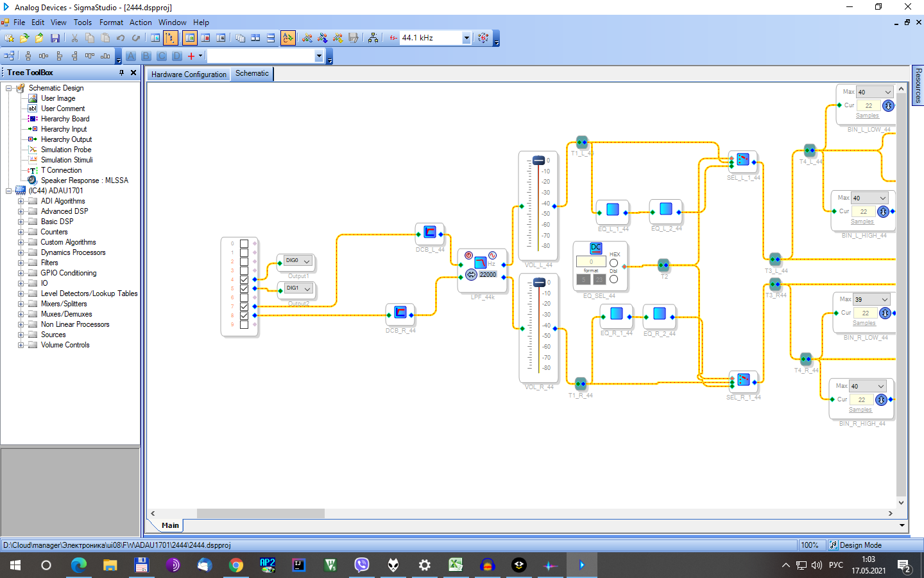Click the Open project folder icon
The width and height of the screenshot is (924, 578).
[24, 38]
